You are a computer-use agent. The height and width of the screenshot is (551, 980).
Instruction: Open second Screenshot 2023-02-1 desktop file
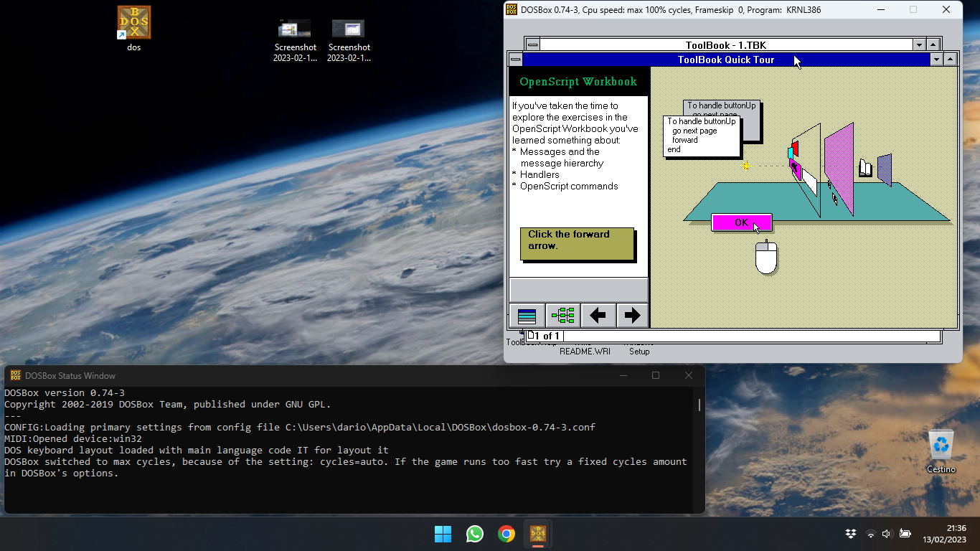349,41
